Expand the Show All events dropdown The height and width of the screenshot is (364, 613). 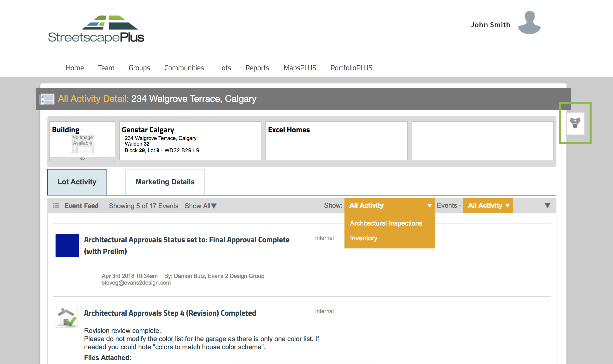(201, 206)
